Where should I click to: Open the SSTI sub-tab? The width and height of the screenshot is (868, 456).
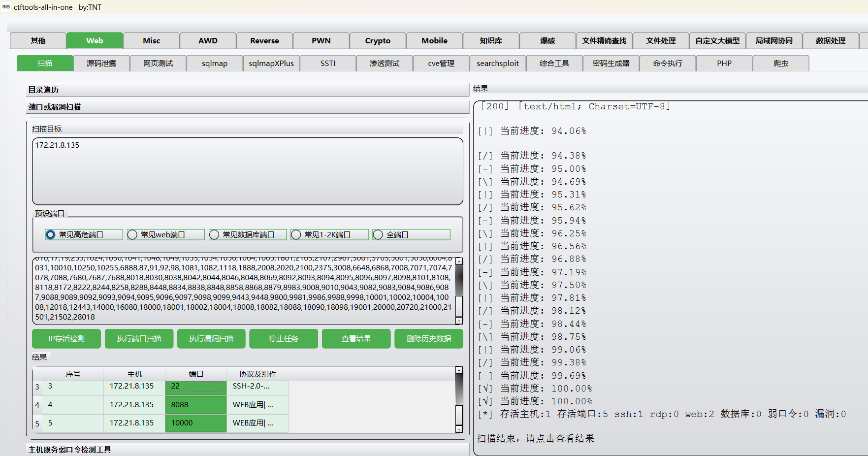328,63
